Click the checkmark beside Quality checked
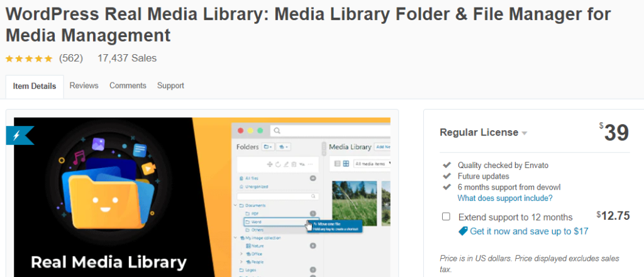 point(447,165)
